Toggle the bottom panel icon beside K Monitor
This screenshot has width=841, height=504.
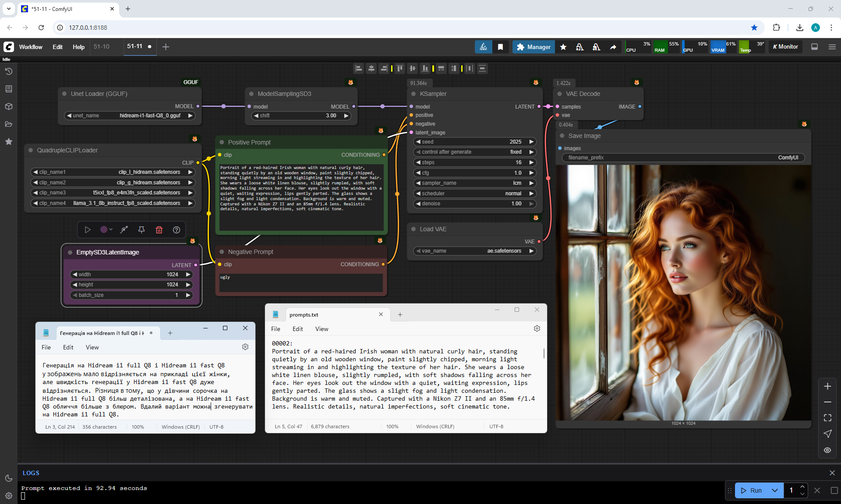tap(814, 47)
